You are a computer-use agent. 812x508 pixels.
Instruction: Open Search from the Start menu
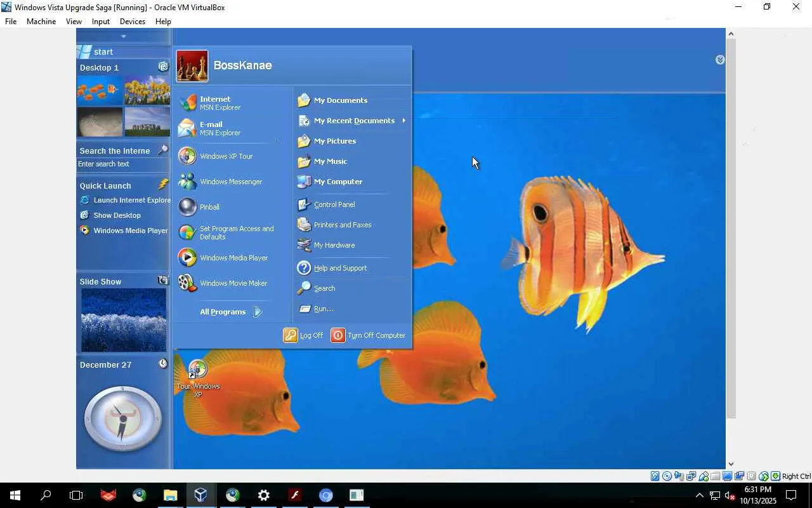point(351,288)
